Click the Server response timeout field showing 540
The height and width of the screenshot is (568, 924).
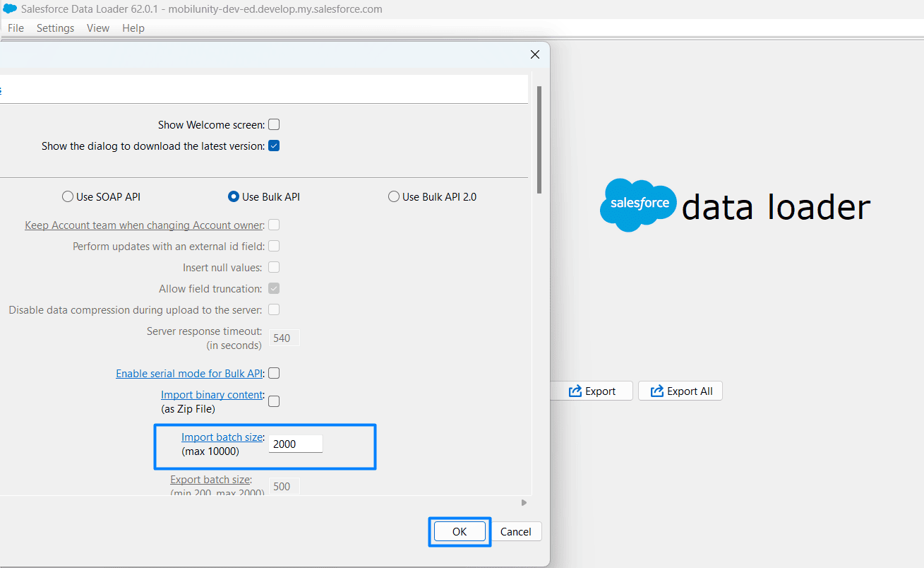pyautogui.click(x=284, y=338)
